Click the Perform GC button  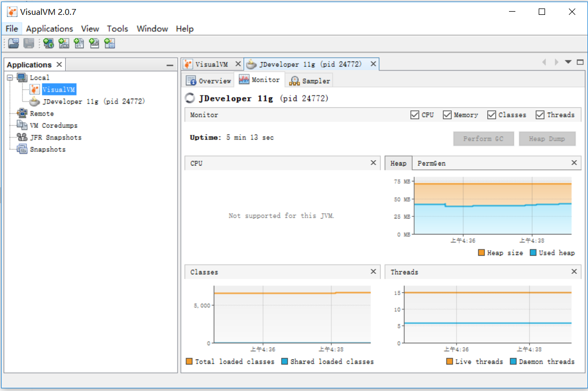[x=484, y=139]
